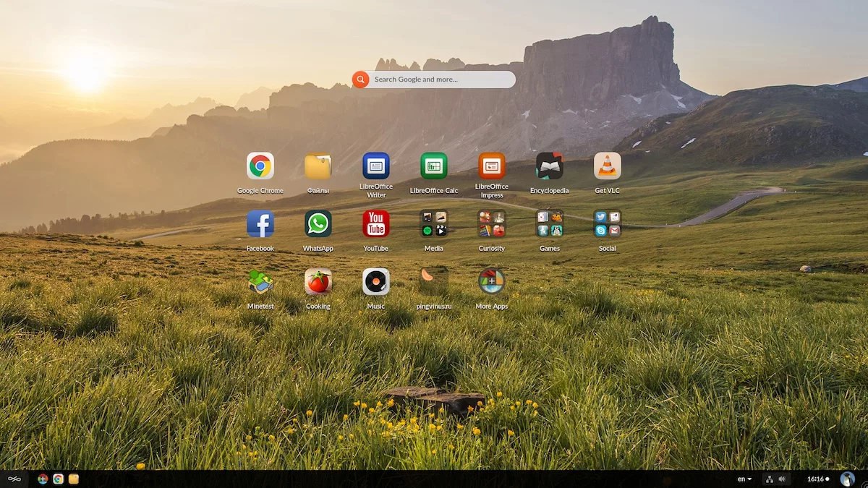868x488 pixels.
Task: Open Files from the taskbar
Action: pos(73,479)
